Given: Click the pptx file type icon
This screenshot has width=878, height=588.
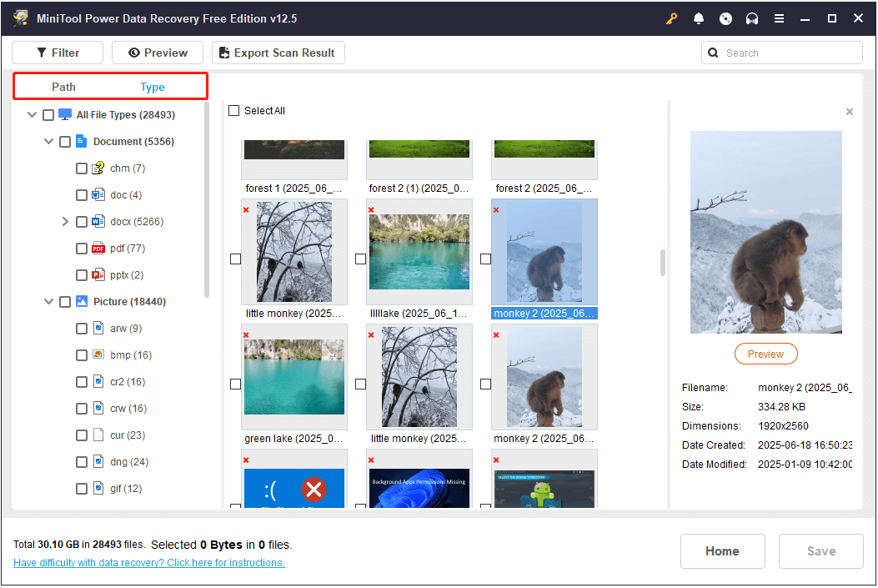Looking at the screenshot, I should pyautogui.click(x=98, y=275).
